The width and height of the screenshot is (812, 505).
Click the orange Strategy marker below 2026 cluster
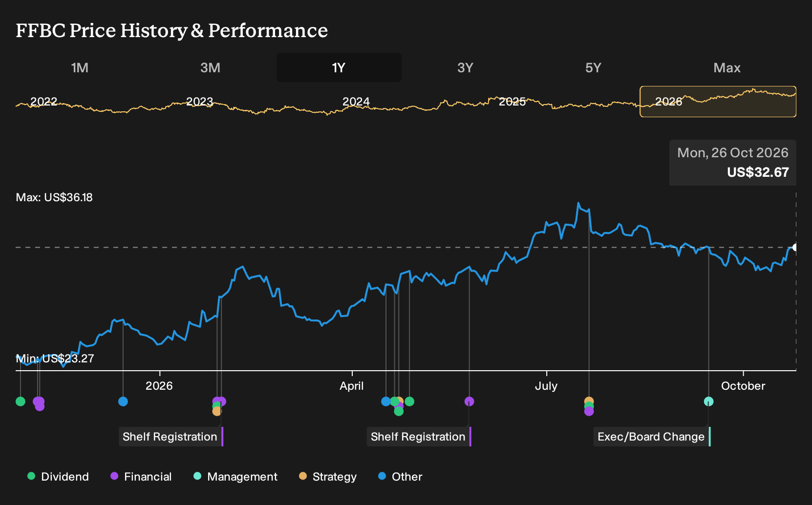(x=217, y=411)
